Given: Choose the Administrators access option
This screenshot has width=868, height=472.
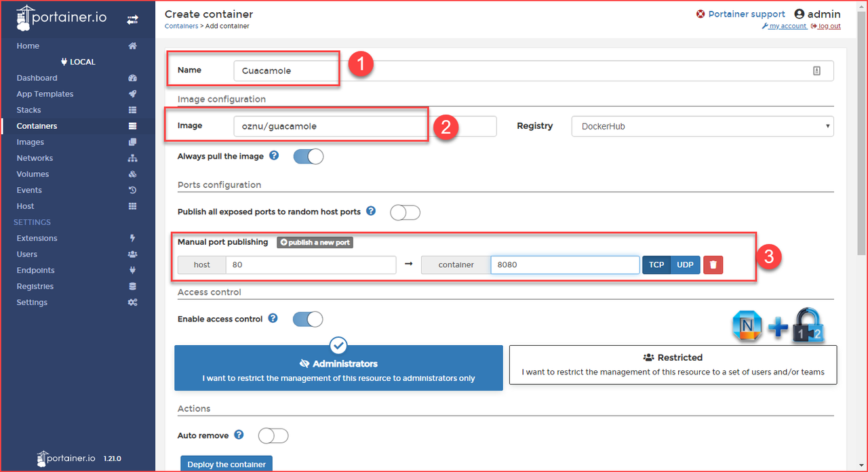Looking at the screenshot, I should 338,368.
